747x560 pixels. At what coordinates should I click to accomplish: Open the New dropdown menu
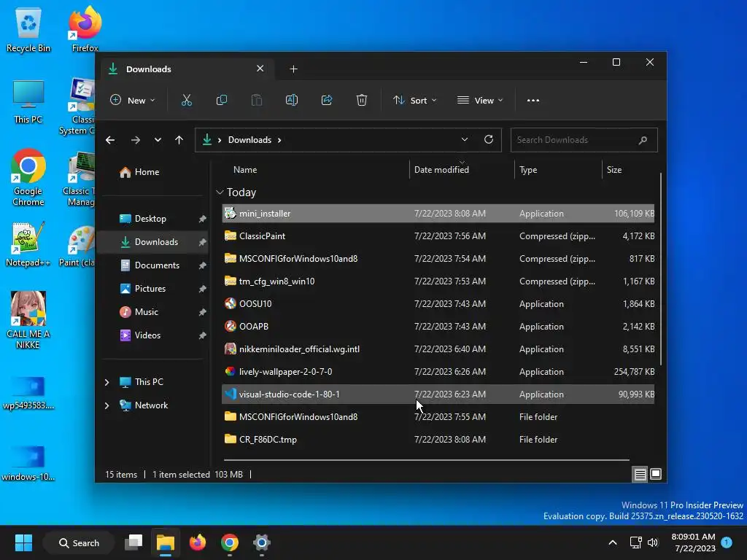pyautogui.click(x=133, y=101)
